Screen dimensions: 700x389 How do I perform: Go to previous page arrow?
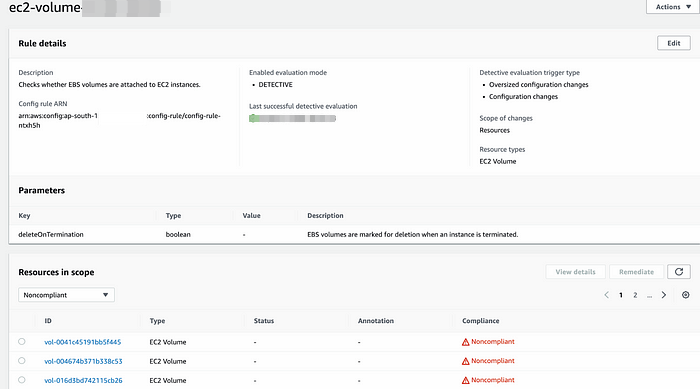[x=606, y=295]
